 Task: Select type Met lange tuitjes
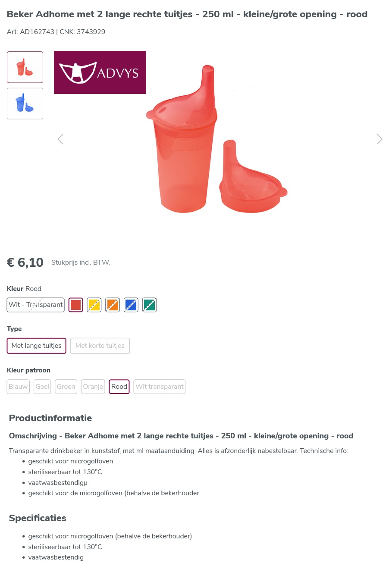pyautogui.click(x=37, y=346)
